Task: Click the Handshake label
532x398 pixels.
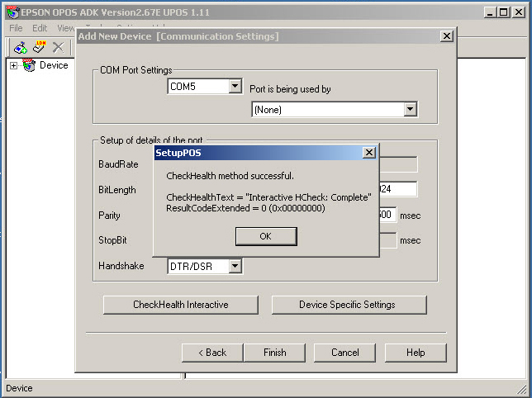Action: [121, 266]
